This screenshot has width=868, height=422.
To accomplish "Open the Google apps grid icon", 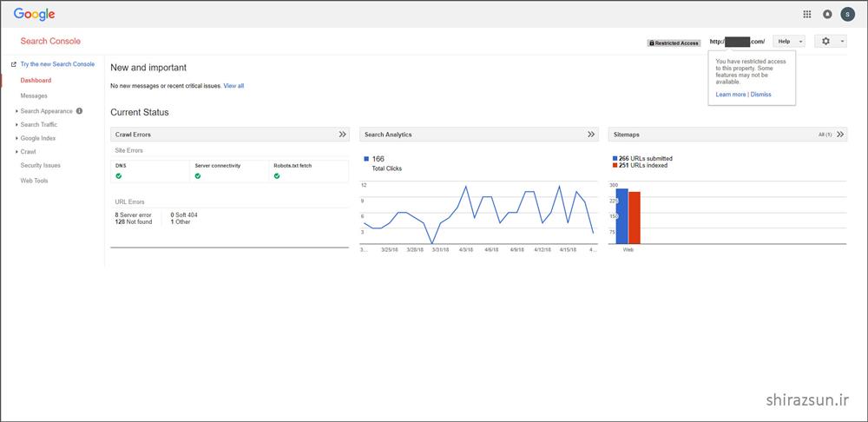I will coord(806,15).
